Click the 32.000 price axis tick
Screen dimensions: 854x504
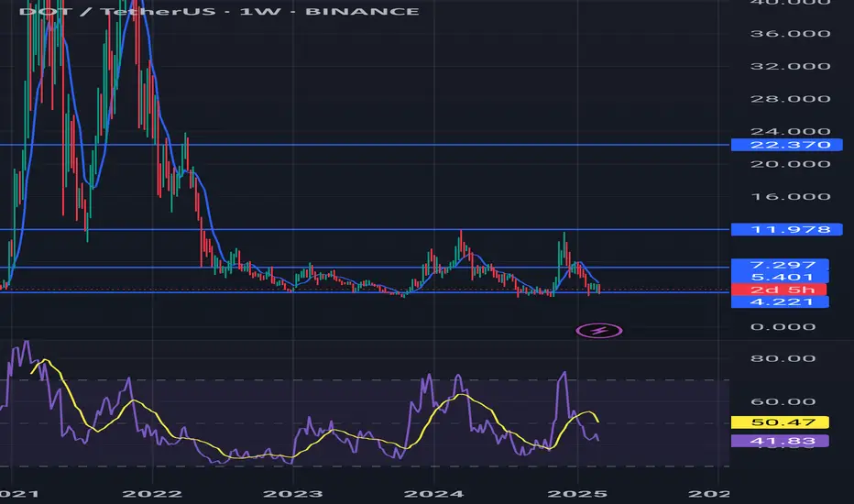[x=790, y=67]
